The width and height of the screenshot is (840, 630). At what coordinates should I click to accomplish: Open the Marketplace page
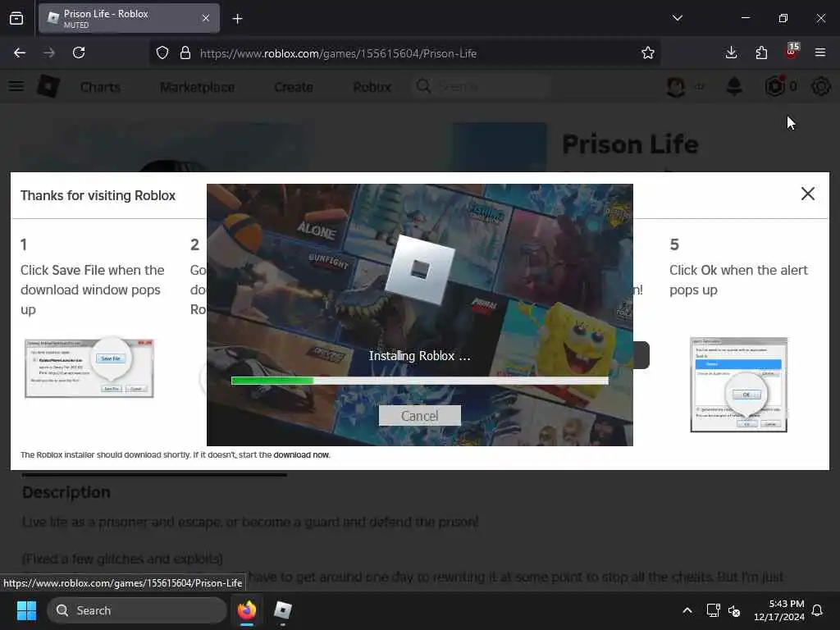click(197, 87)
